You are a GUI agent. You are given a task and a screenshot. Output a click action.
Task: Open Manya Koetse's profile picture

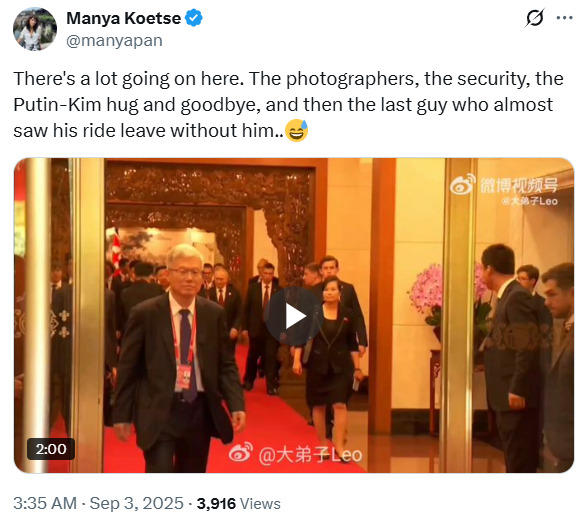click(x=35, y=29)
